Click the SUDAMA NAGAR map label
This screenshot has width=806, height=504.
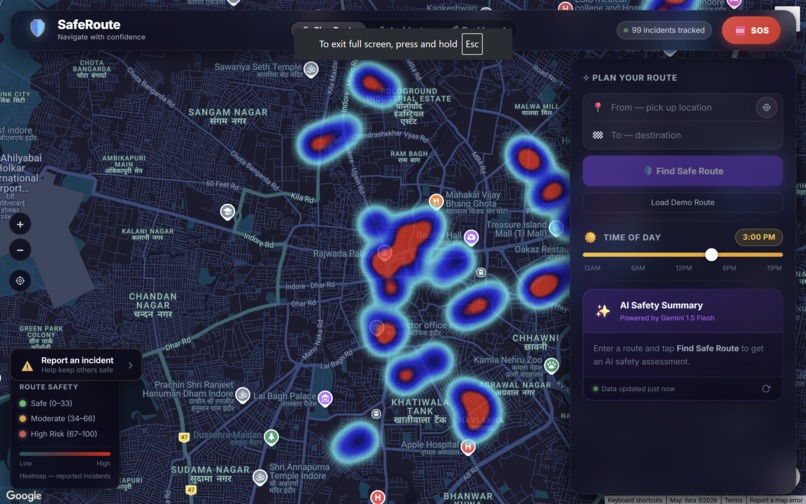[x=210, y=474]
